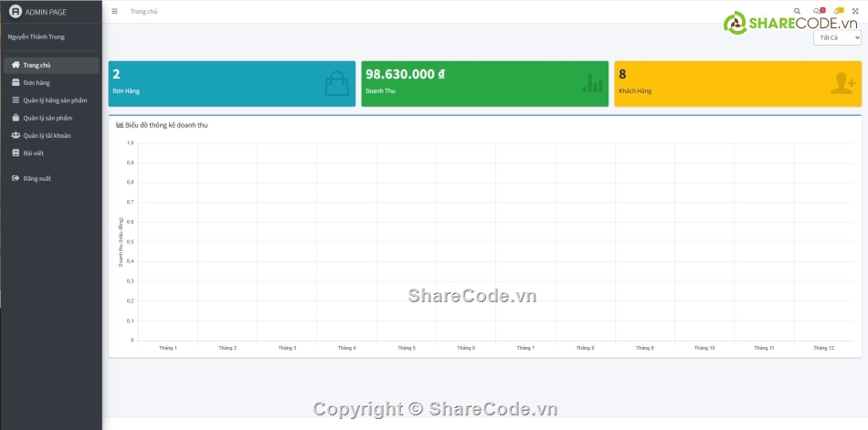
Task: Click the 0,5 value on the y-axis
Action: tap(130, 242)
